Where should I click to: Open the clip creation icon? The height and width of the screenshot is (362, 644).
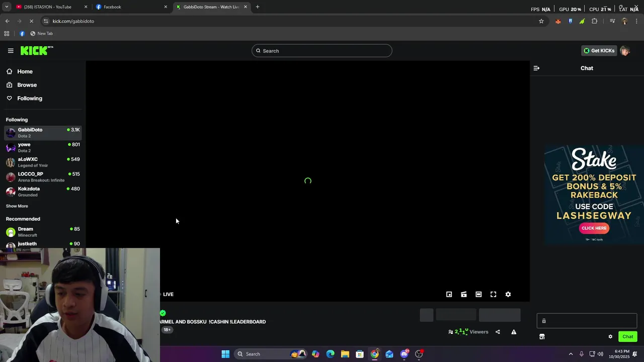point(464,295)
